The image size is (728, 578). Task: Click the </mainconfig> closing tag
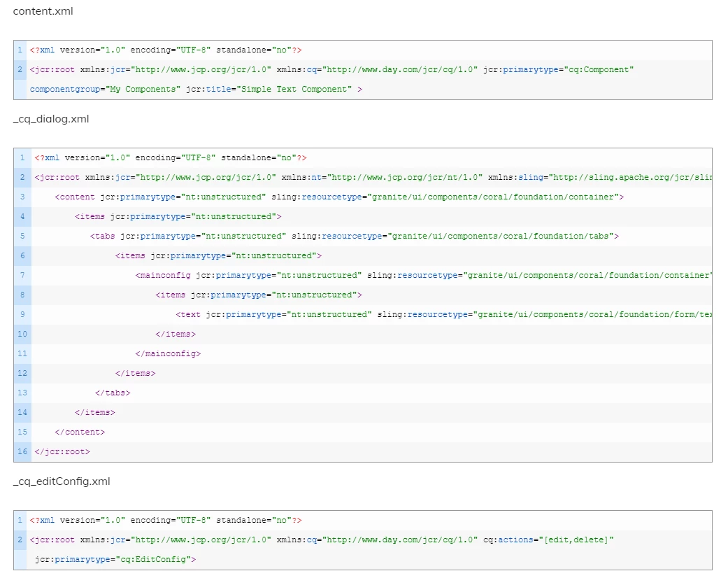click(168, 353)
